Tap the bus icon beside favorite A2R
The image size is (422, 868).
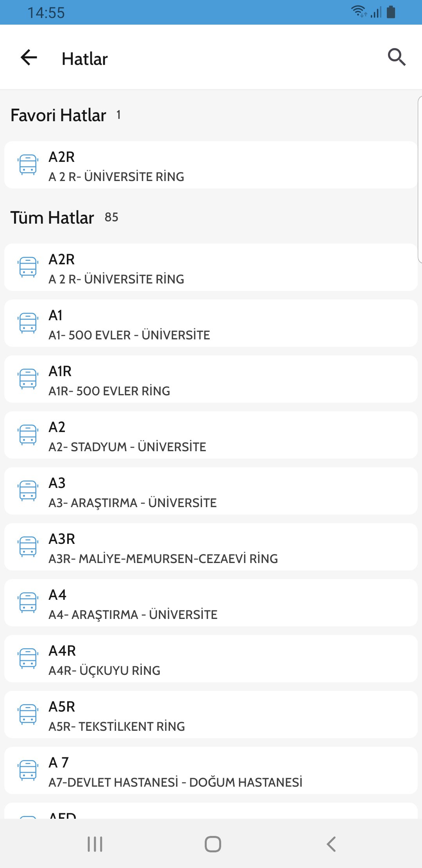point(28,165)
